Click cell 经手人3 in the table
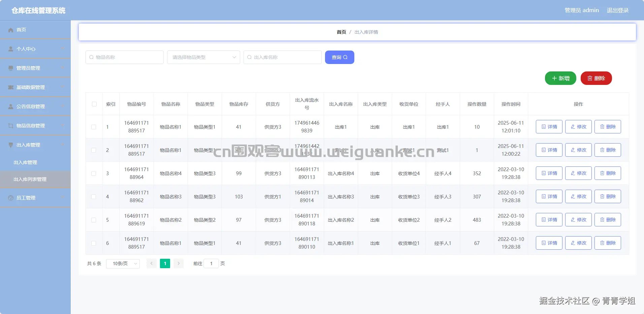This screenshot has width=644, height=314. pyautogui.click(x=443, y=197)
